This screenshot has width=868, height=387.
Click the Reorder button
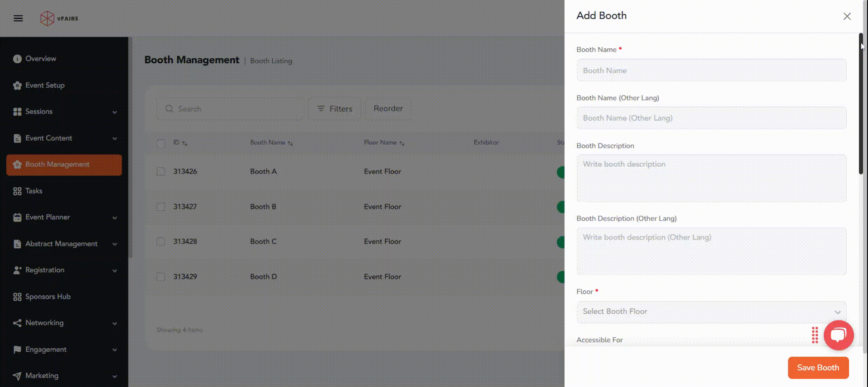click(388, 109)
